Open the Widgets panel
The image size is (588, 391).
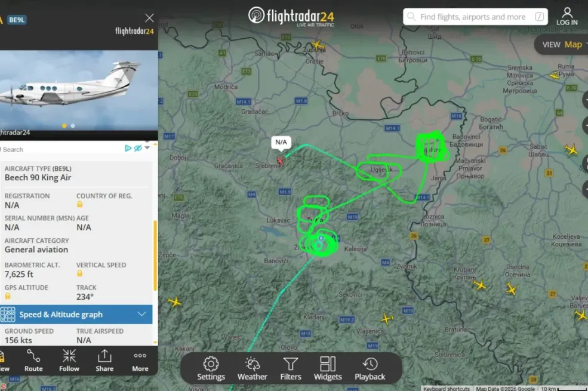(x=328, y=368)
